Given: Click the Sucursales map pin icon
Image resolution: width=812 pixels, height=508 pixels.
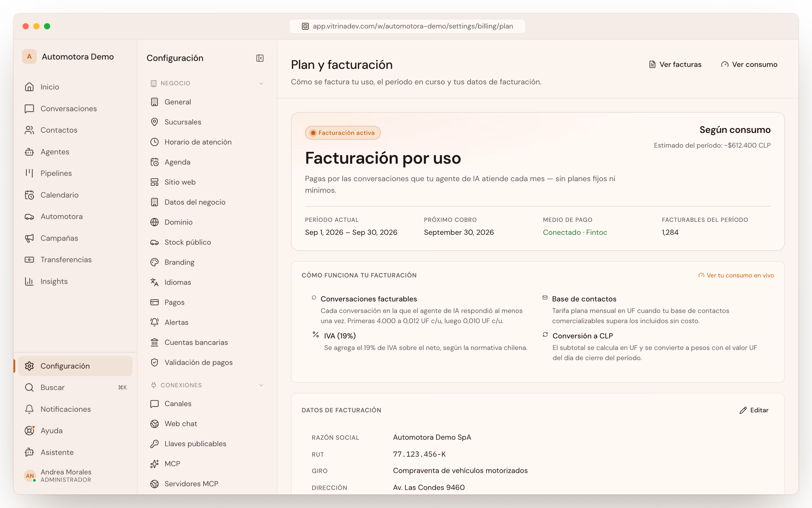Looking at the screenshot, I should tap(154, 122).
